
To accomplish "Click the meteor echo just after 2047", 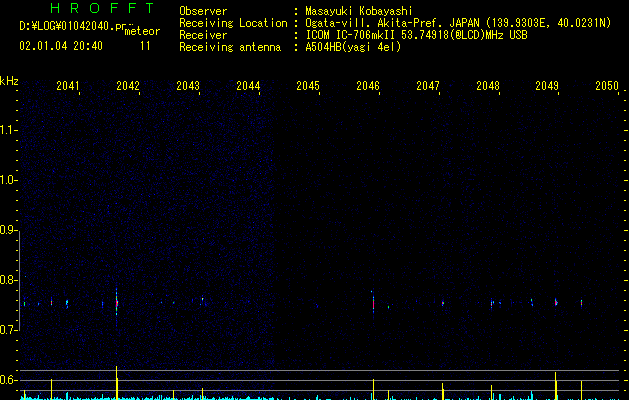I will click(x=443, y=303).
